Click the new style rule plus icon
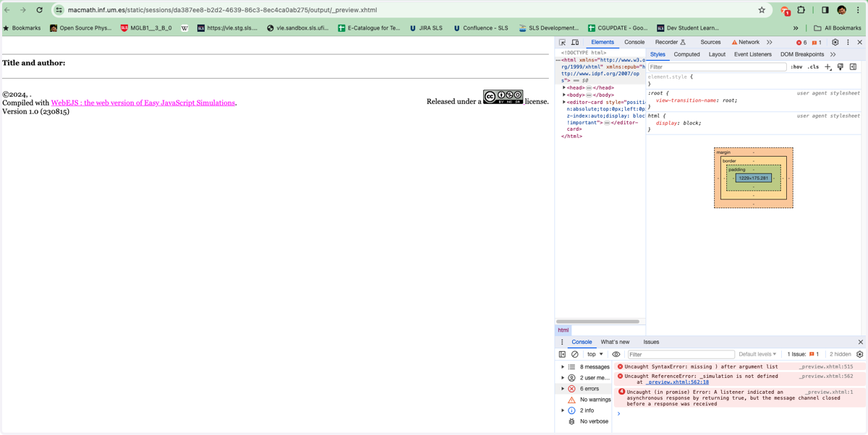The height and width of the screenshot is (435, 868). tap(827, 67)
